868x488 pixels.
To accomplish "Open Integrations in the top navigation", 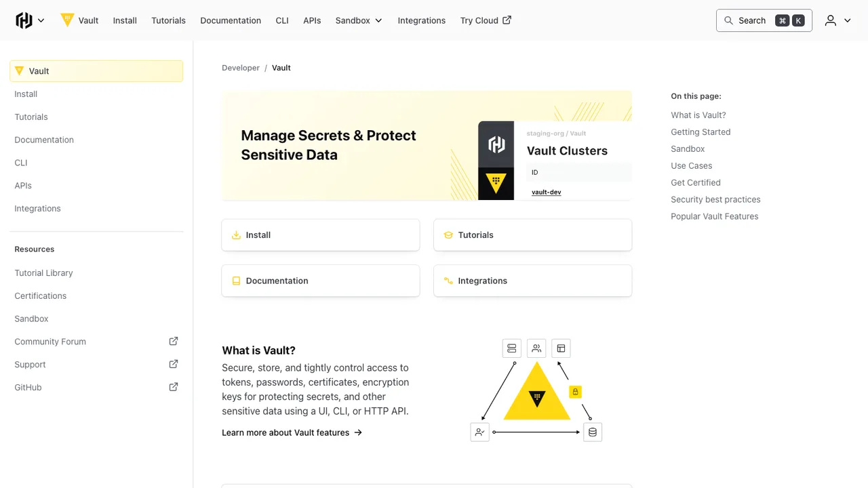I will click(422, 20).
